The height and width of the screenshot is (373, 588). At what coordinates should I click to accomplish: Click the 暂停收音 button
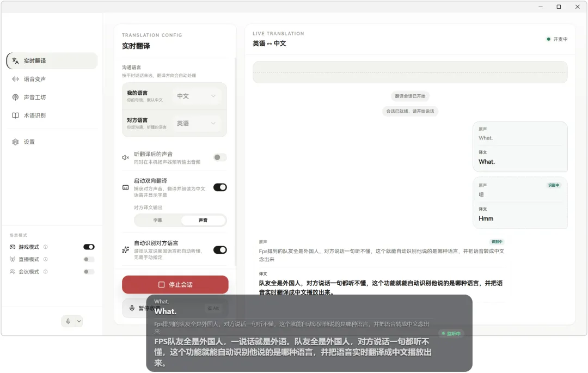coord(175,308)
